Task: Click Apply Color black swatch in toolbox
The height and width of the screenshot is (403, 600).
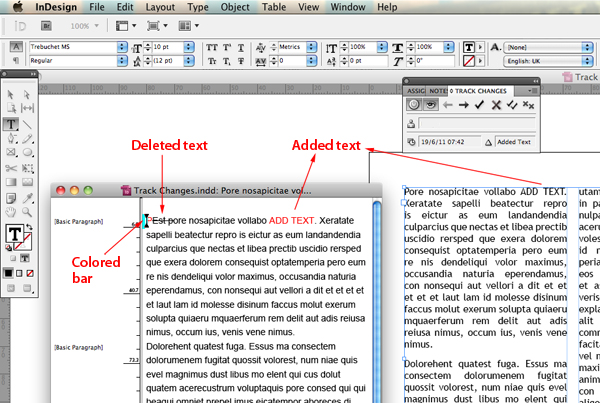Action: 8,273
